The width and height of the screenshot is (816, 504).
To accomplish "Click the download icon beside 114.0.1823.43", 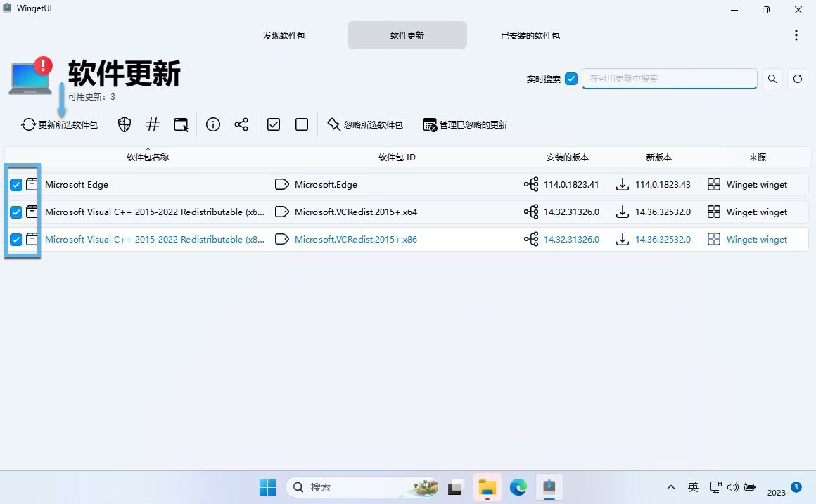I will pyautogui.click(x=623, y=184).
